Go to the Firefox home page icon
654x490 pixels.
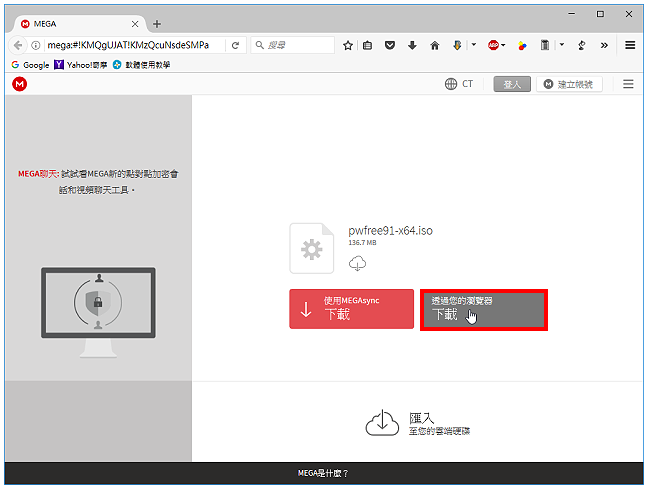point(435,45)
